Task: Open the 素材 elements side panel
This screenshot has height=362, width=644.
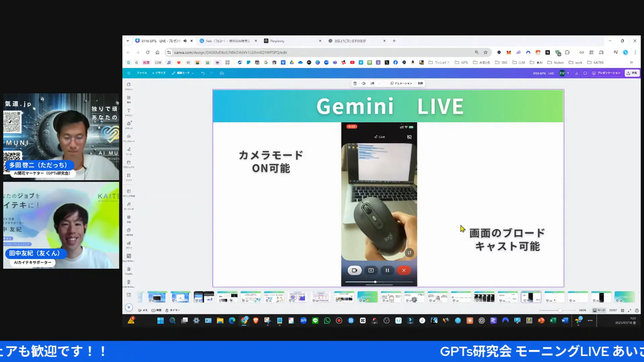Action: coord(129,99)
